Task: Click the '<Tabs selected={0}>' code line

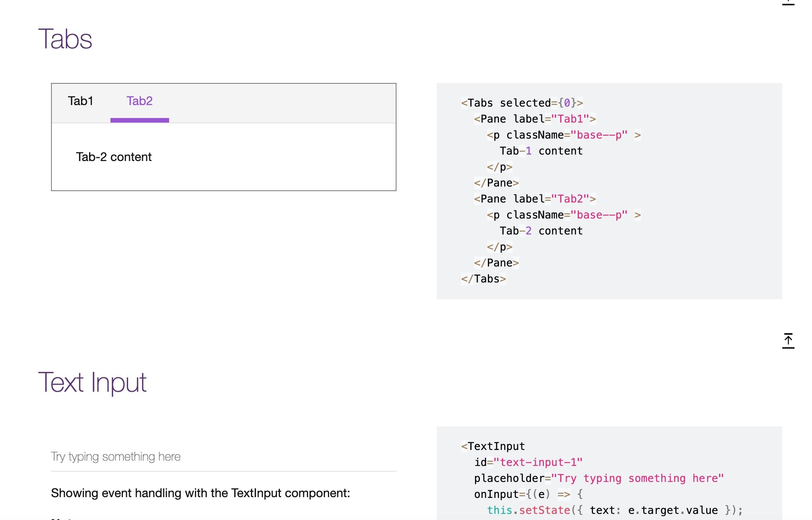Action: click(522, 103)
